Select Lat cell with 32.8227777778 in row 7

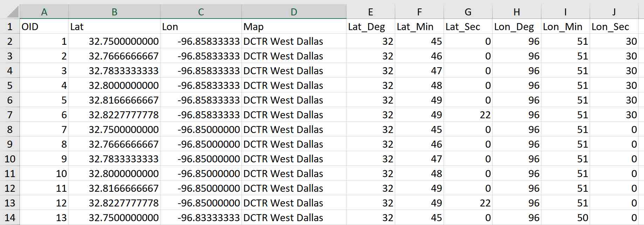point(114,115)
